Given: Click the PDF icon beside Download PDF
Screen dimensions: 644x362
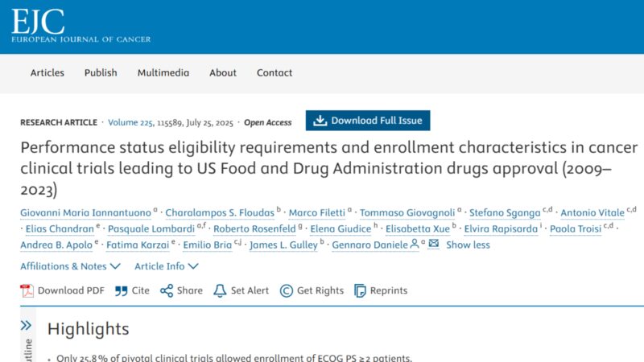Looking at the screenshot, I should (x=27, y=290).
